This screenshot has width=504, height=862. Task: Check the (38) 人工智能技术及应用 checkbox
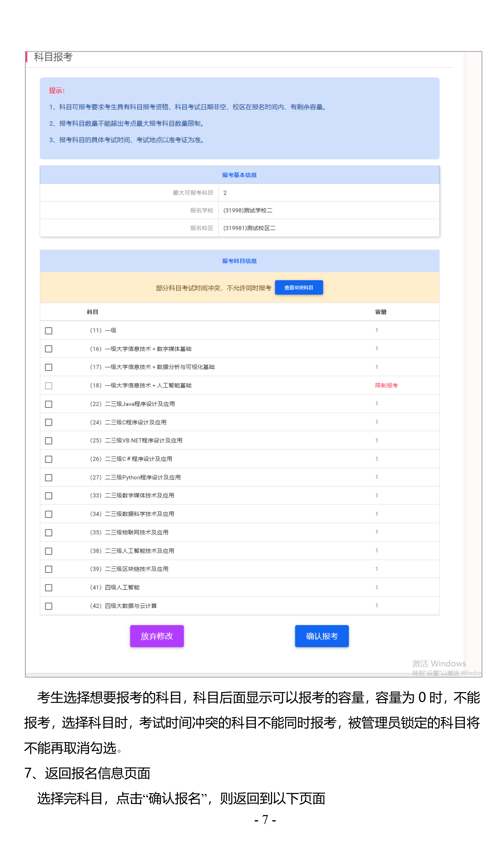tap(48, 551)
